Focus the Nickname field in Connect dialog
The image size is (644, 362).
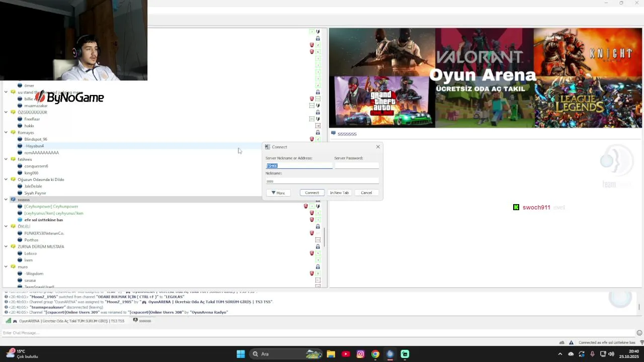(322, 181)
